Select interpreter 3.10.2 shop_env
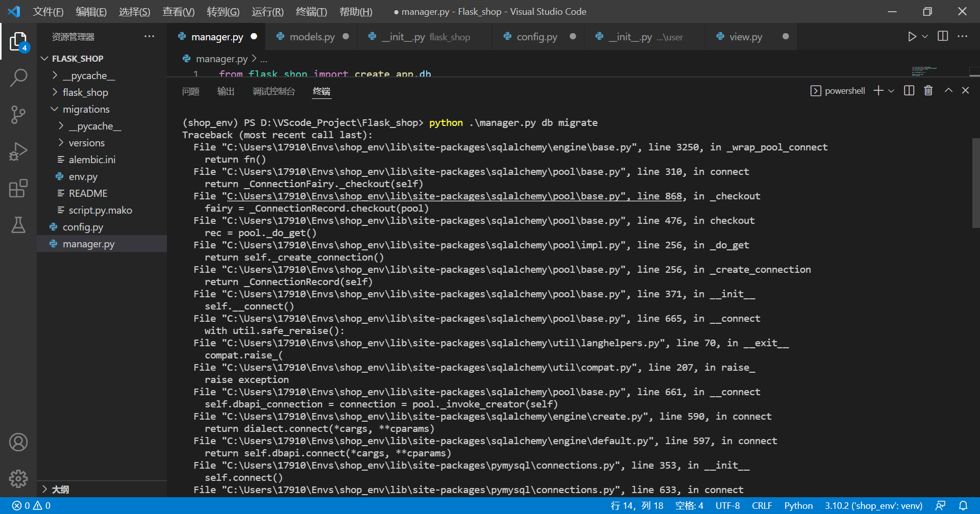This screenshot has height=514, width=980. click(x=873, y=506)
